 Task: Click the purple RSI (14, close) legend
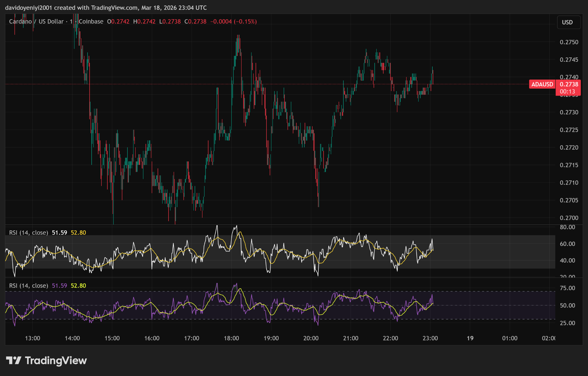click(x=28, y=286)
